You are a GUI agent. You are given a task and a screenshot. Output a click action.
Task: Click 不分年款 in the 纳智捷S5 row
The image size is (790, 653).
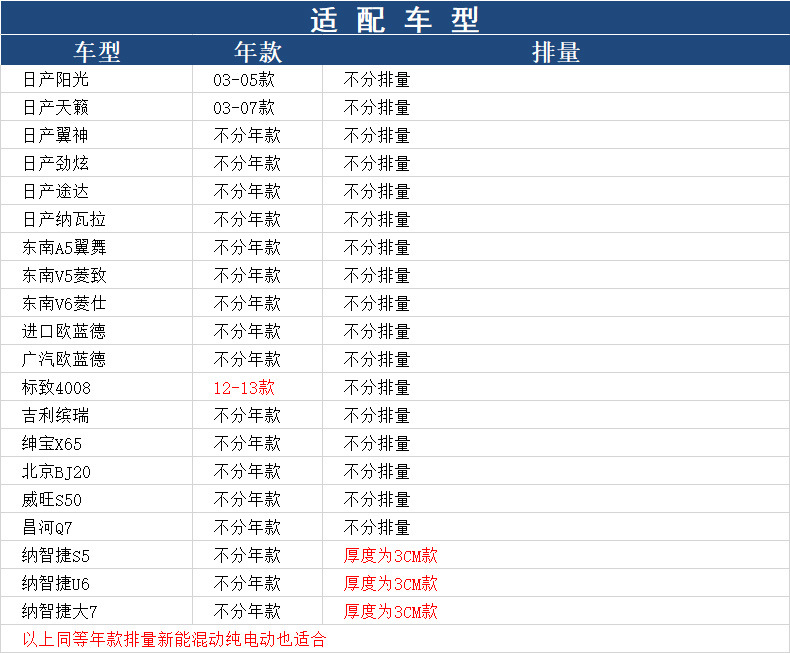click(x=247, y=556)
